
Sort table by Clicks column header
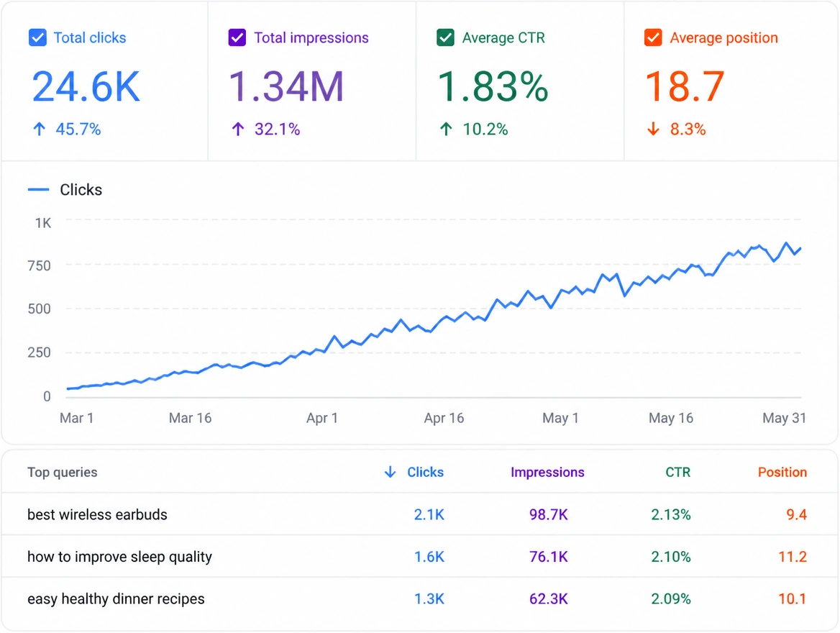425,472
